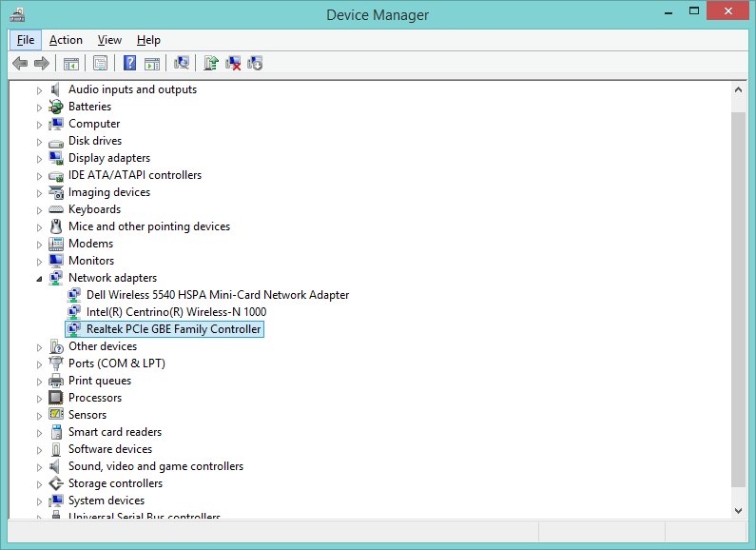This screenshot has height=550, width=756.
Task: Click the Other devices question-mark icon
Action: click(x=56, y=346)
